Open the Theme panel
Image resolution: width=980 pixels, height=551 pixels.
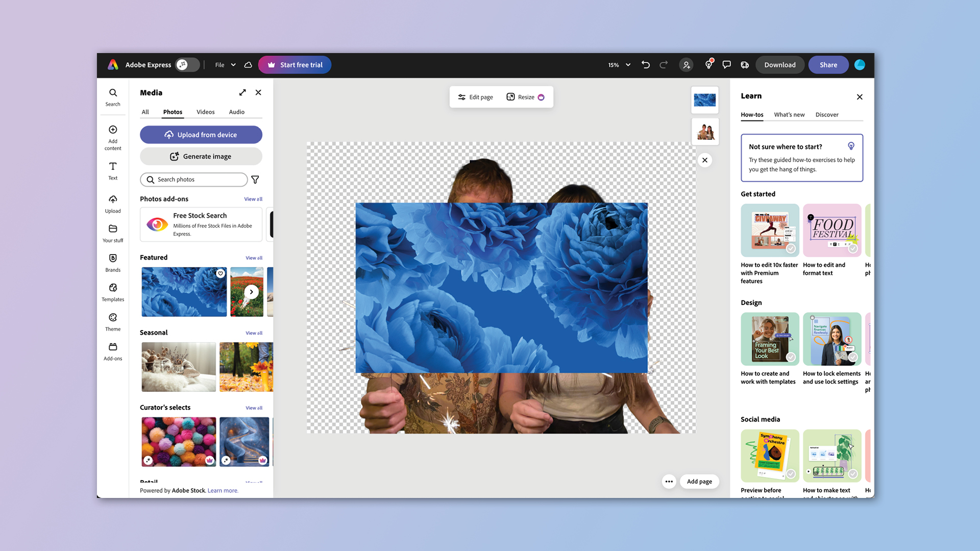(112, 321)
